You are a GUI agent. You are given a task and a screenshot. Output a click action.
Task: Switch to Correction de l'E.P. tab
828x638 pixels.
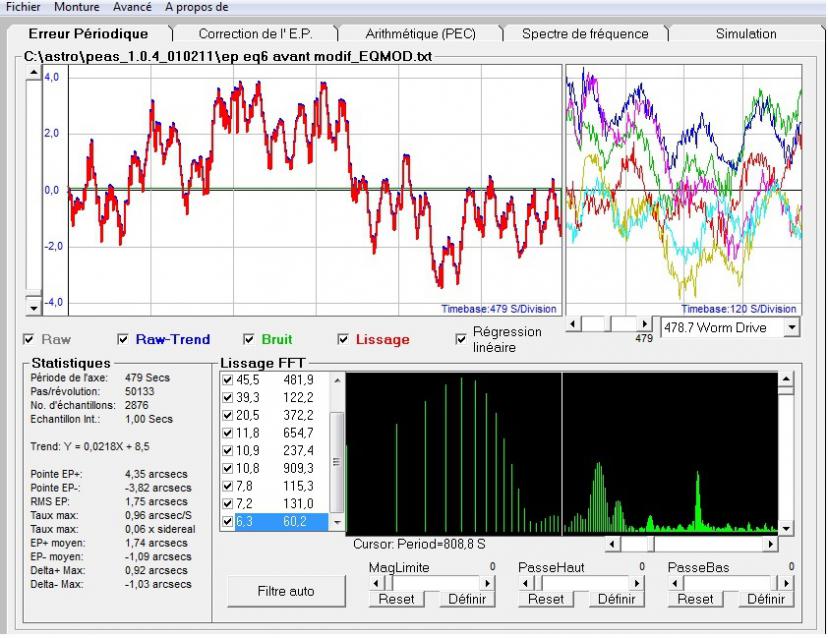tap(256, 34)
